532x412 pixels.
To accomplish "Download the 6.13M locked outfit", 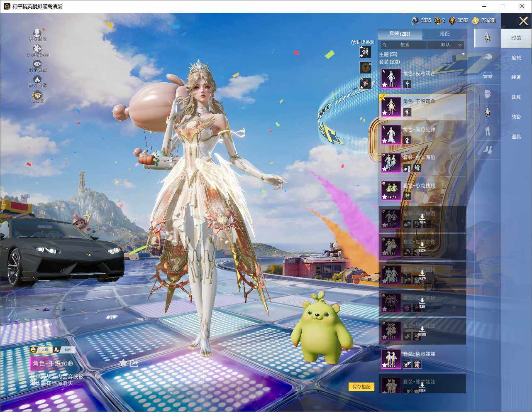I will click(422, 248).
